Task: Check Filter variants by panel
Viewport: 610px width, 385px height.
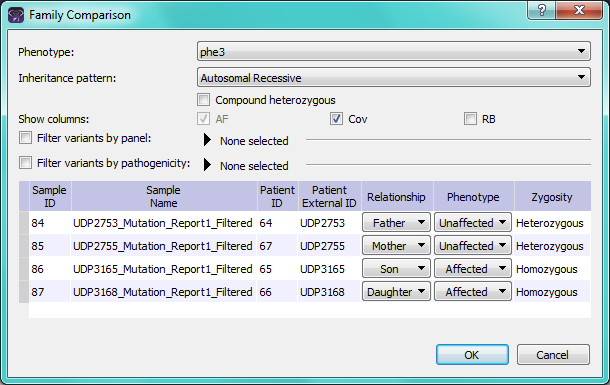Action: (26, 138)
